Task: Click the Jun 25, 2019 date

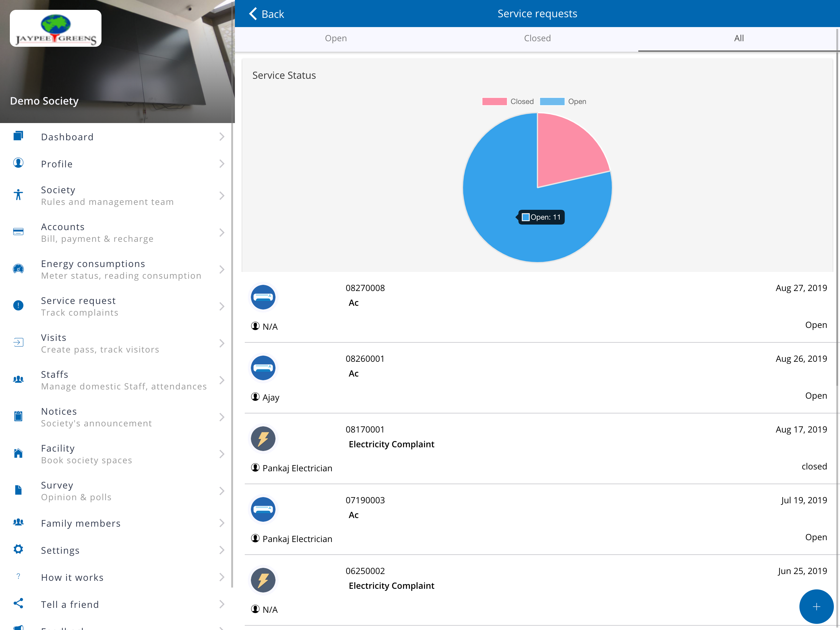Action: tap(802, 571)
